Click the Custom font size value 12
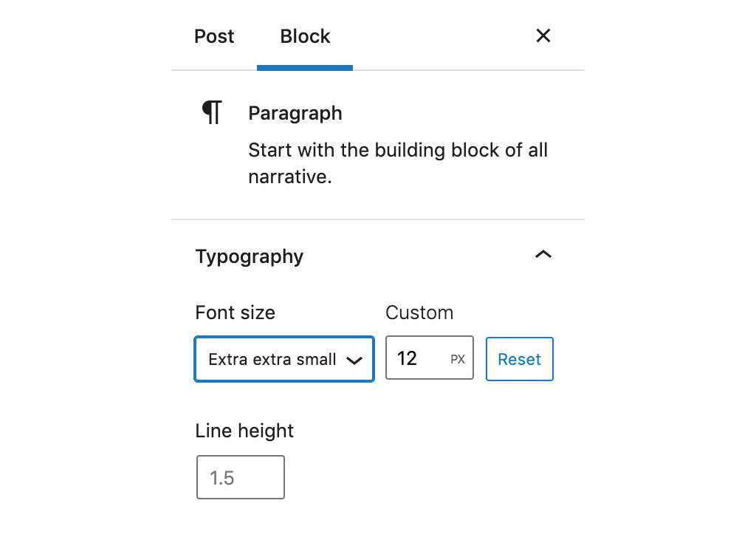Screen dimensions: 756x557 413,358
